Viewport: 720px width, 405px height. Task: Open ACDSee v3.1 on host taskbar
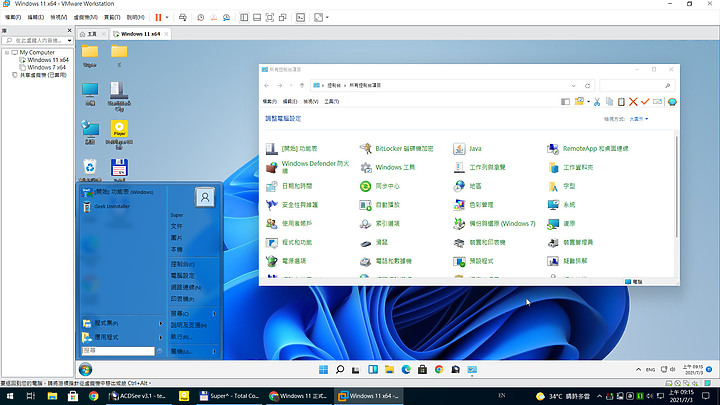click(138, 396)
